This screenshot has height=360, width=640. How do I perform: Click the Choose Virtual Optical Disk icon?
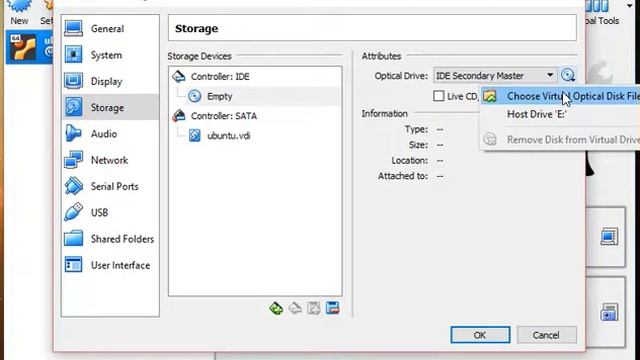(x=490, y=96)
